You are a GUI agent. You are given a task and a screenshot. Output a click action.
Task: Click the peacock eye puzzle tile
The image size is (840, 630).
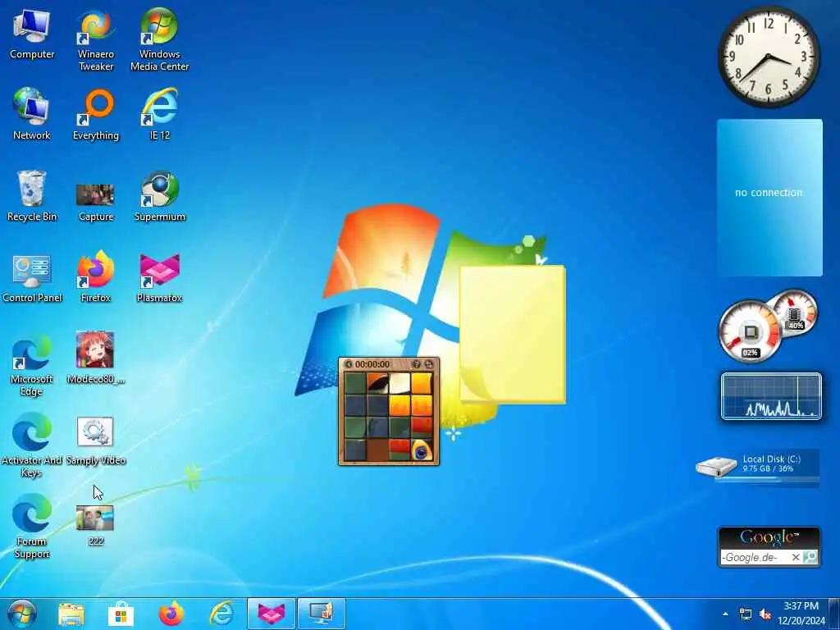[x=422, y=450]
